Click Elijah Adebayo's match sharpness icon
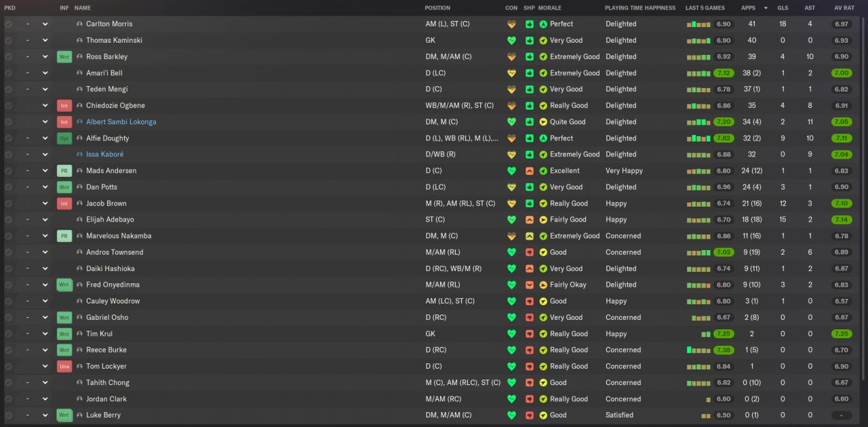 (x=530, y=220)
